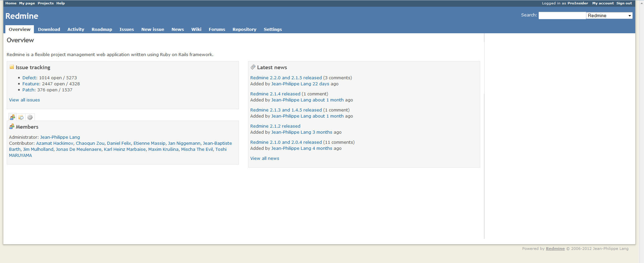Open the Issues tab
This screenshot has height=263, width=644.
[127, 29]
